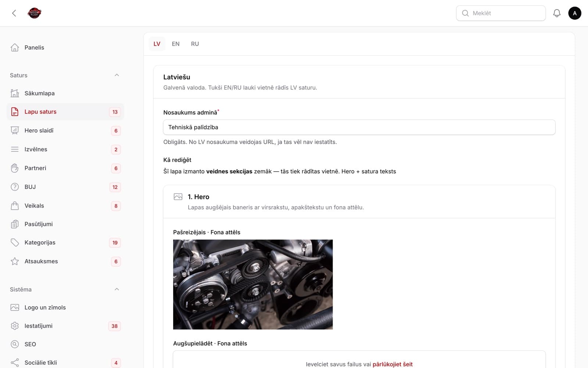Image resolution: width=588 pixels, height=368 pixels.
Task: Open Veikals in the sidebar
Action: coord(65,206)
